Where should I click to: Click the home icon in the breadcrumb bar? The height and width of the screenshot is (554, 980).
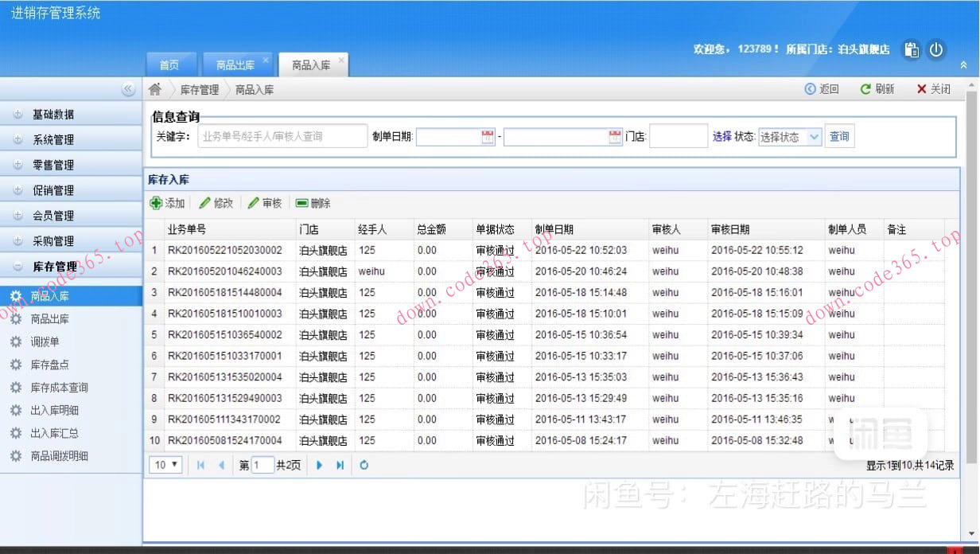point(154,89)
